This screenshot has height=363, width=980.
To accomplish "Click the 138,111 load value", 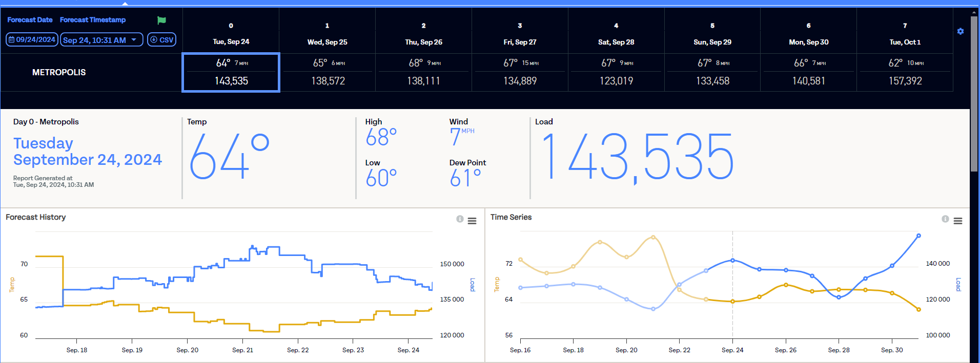I will tap(424, 81).
